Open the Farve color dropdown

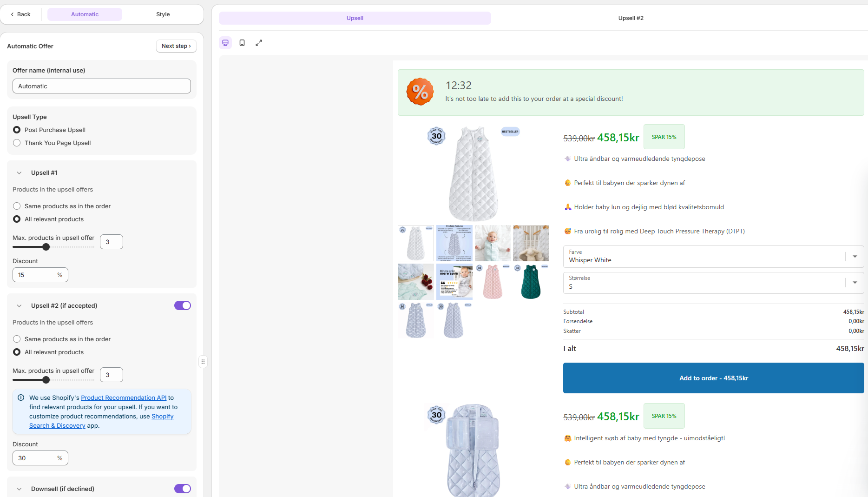click(x=713, y=257)
